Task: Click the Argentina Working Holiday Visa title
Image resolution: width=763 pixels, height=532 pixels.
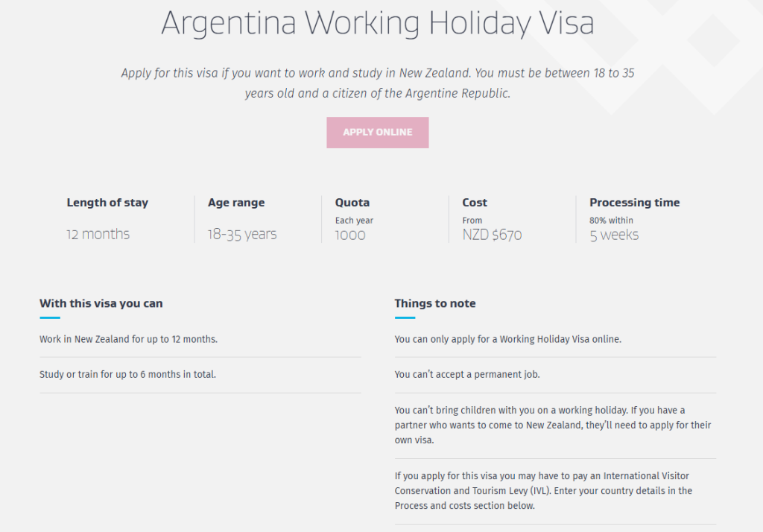Action: (x=377, y=24)
